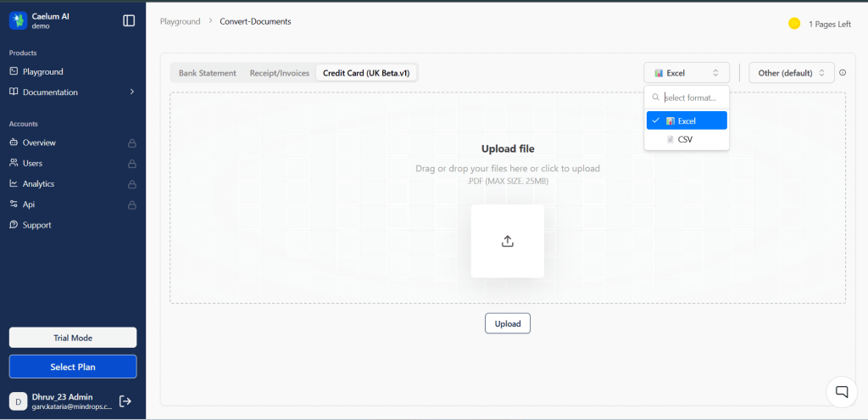The image size is (868, 420).
Task: Click the lock icon next to Overview
Action: point(131,143)
